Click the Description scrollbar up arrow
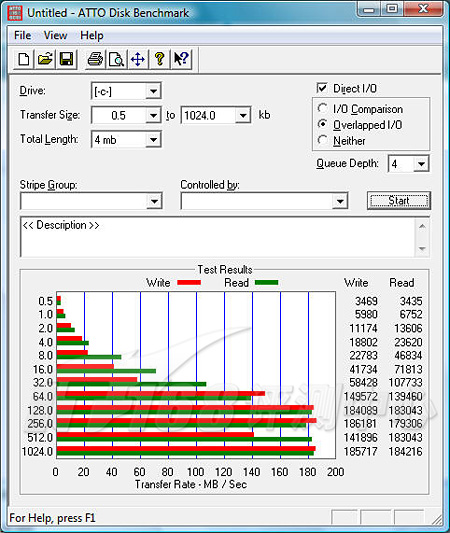 pos(422,226)
